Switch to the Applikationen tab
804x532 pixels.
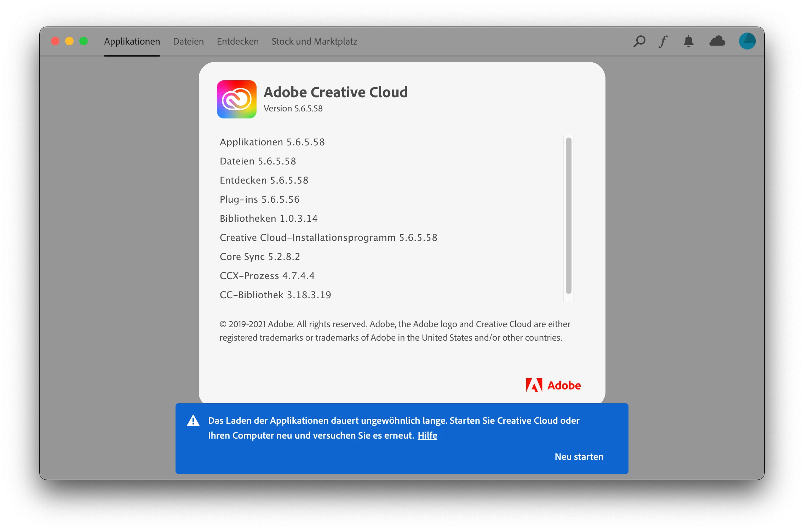132,41
